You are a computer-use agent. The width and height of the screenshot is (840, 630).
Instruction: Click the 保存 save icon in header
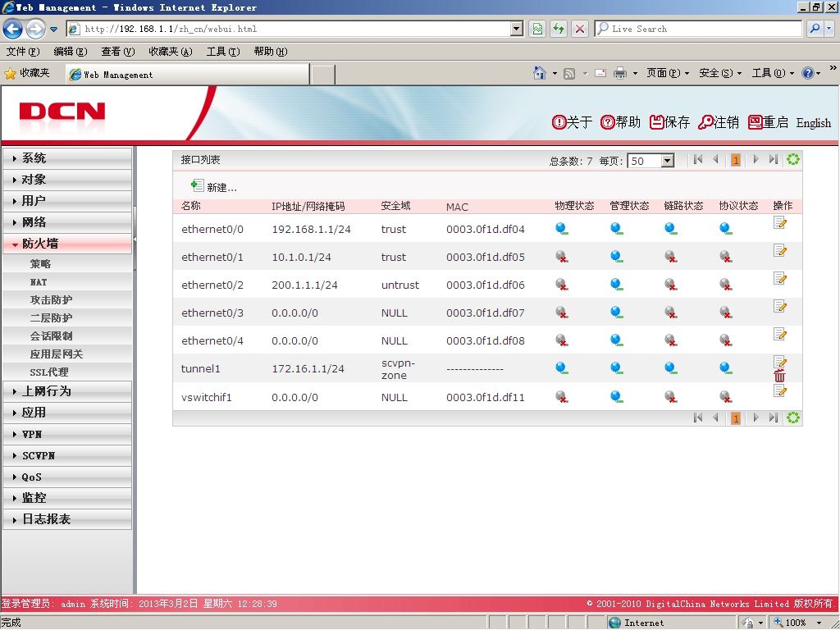click(x=657, y=122)
